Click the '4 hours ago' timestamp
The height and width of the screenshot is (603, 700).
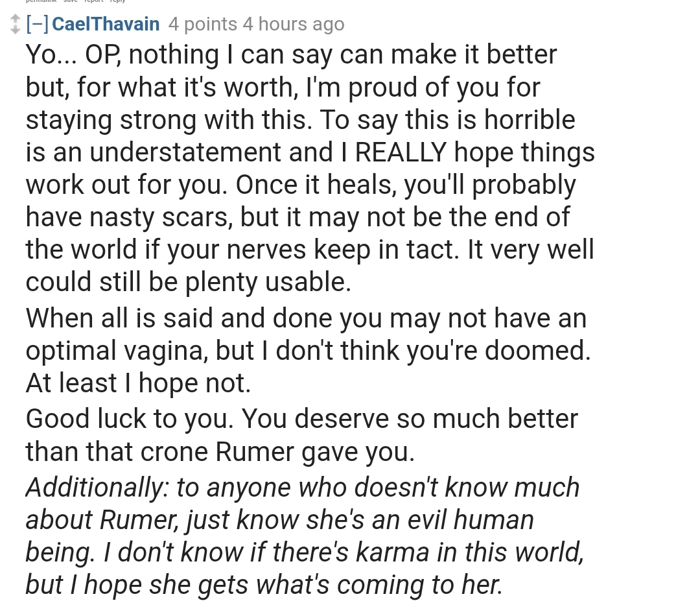tap(293, 25)
